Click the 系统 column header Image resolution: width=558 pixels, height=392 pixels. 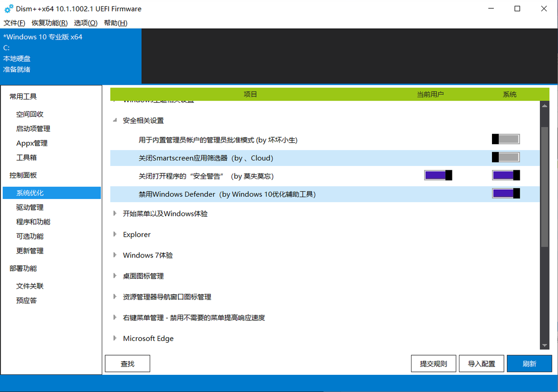(x=510, y=94)
